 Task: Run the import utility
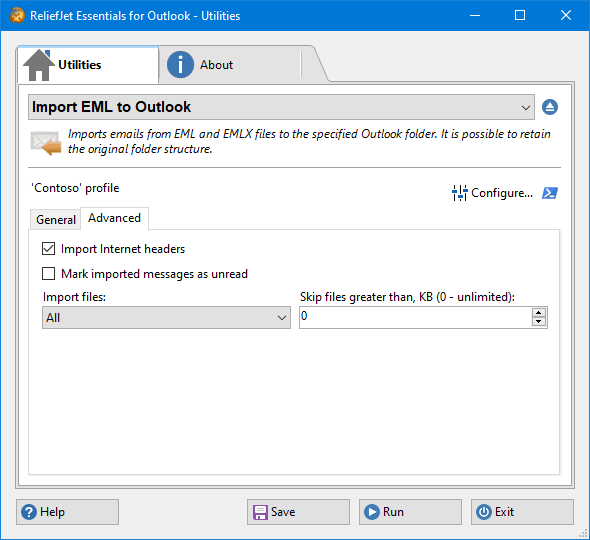410,512
